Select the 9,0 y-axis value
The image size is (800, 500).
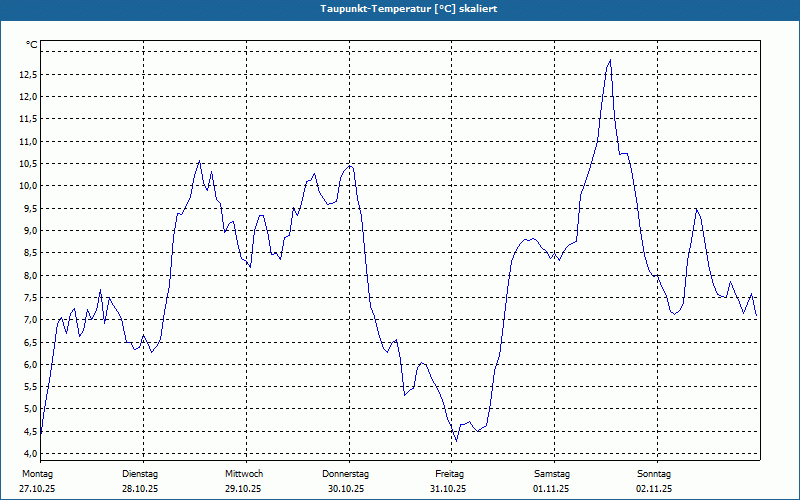pos(30,231)
